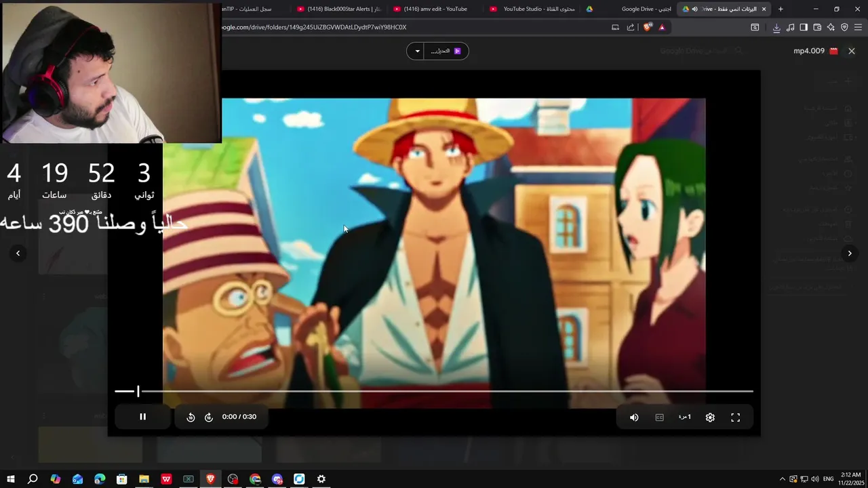The width and height of the screenshot is (868, 488).
Task: Open video player settings gear
Action: click(x=710, y=418)
